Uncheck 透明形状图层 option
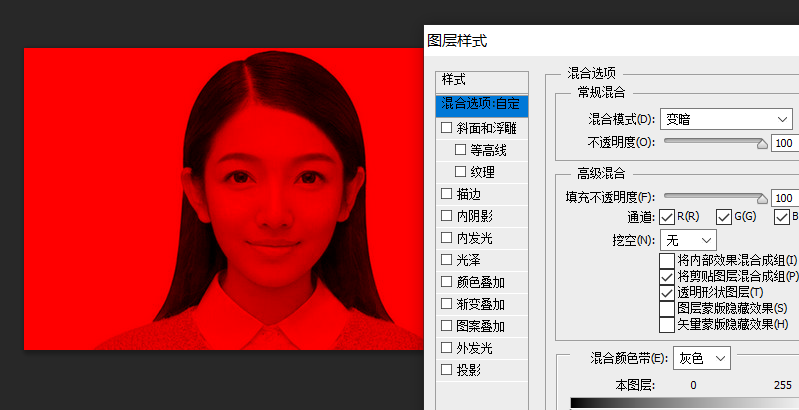 pos(667,292)
